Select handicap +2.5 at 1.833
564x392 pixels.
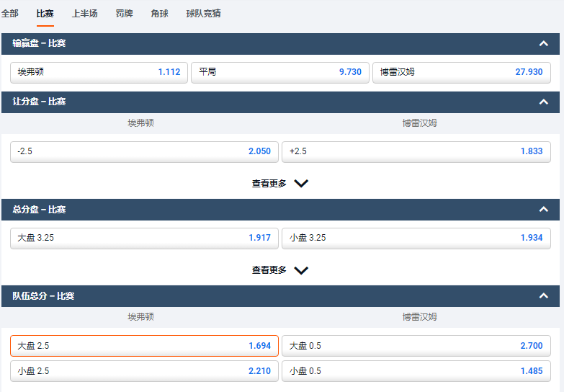pyautogui.click(x=416, y=151)
